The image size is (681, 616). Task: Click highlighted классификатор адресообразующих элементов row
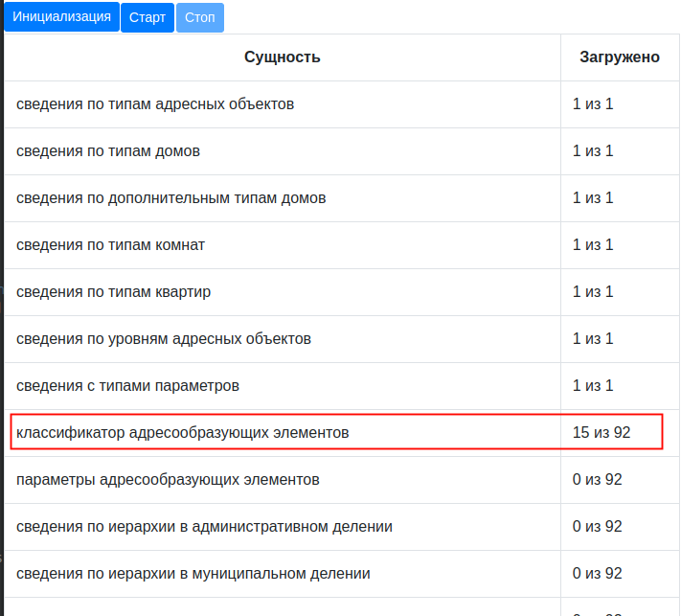point(183,433)
